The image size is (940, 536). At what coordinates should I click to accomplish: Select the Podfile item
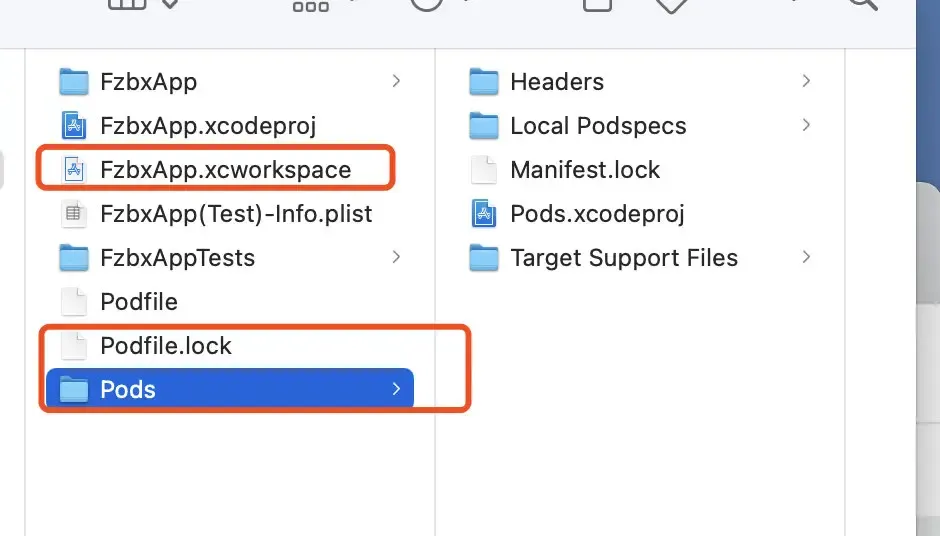tap(138, 301)
